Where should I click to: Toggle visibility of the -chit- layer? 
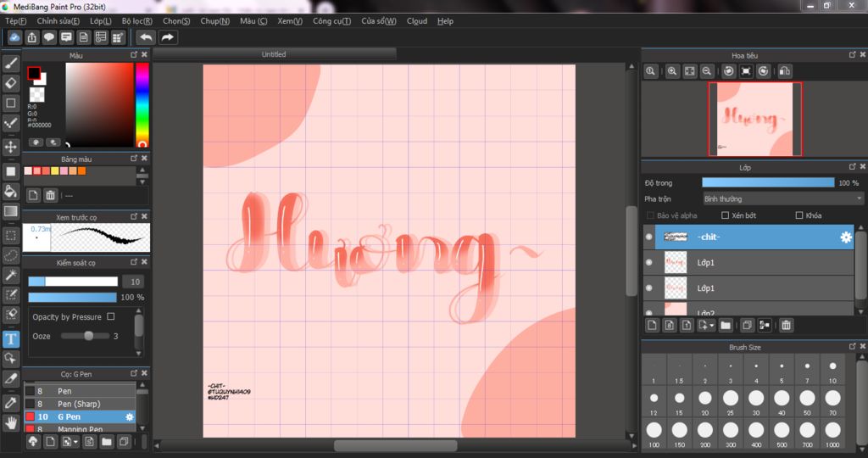pyautogui.click(x=648, y=237)
